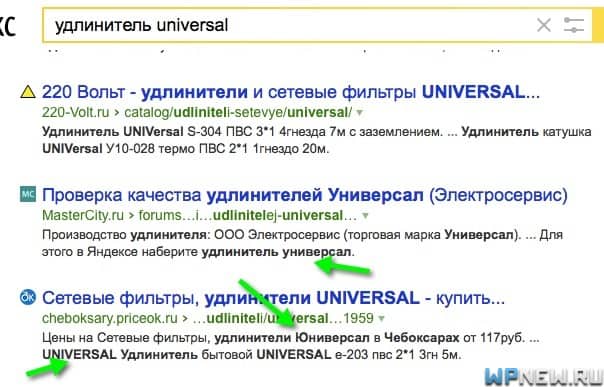Open Проверка качества удлинителей Универсал result
Image resolution: width=604 pixels, height=387 pixels.
[305, 195]
